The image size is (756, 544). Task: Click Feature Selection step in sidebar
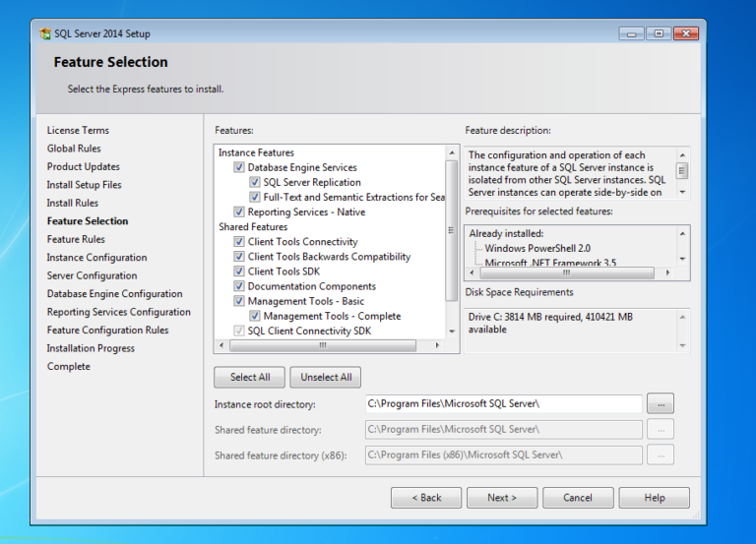point(88,221)
